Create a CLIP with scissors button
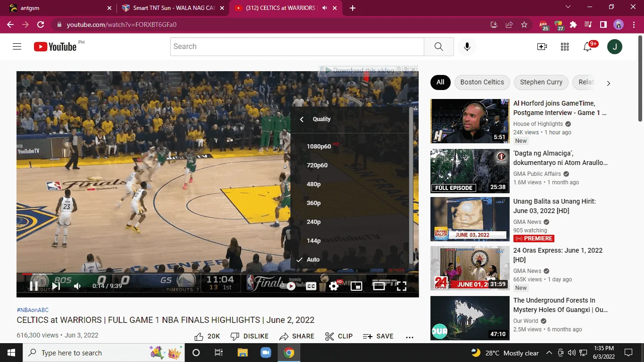The image size is (644, 362). point(339,336)
